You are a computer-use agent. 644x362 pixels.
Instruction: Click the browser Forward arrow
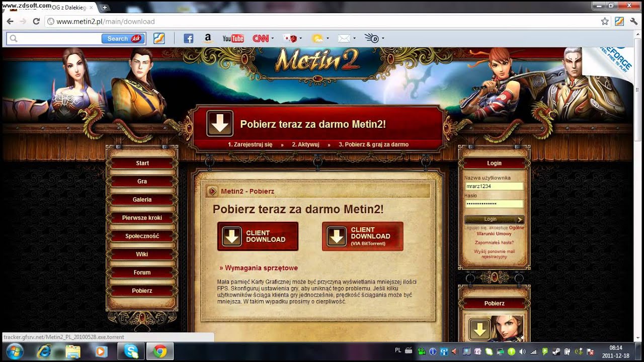point(23,22)
